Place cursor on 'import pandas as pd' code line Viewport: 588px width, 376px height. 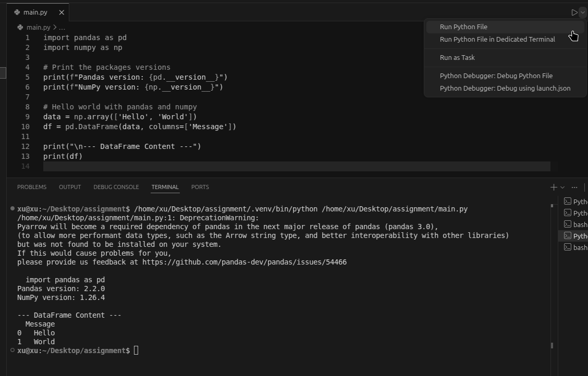click(x=85, y=38)
